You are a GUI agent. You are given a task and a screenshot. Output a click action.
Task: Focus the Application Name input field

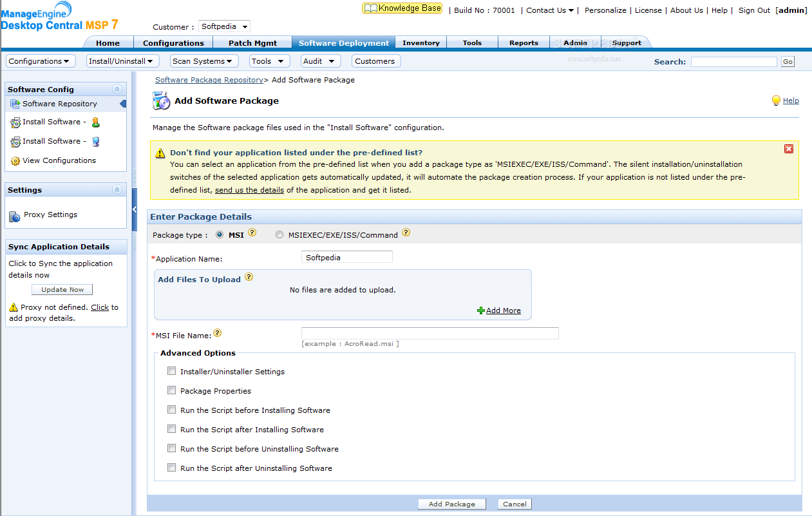347,257
